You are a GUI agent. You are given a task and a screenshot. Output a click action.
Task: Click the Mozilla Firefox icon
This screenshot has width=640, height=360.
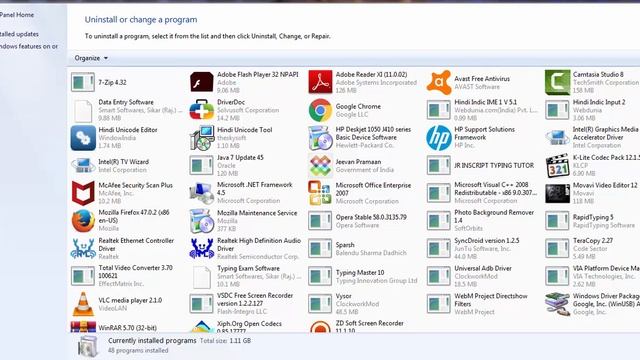tap(83, 221)
